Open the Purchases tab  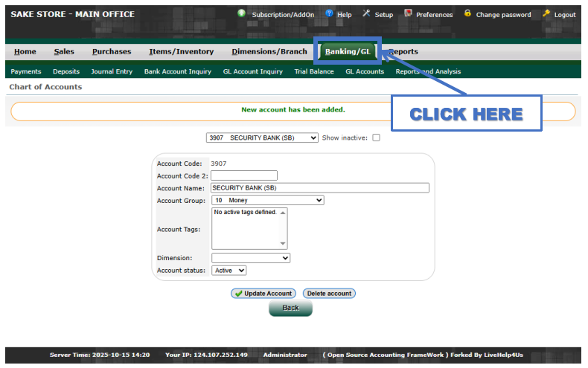[112, 51]
